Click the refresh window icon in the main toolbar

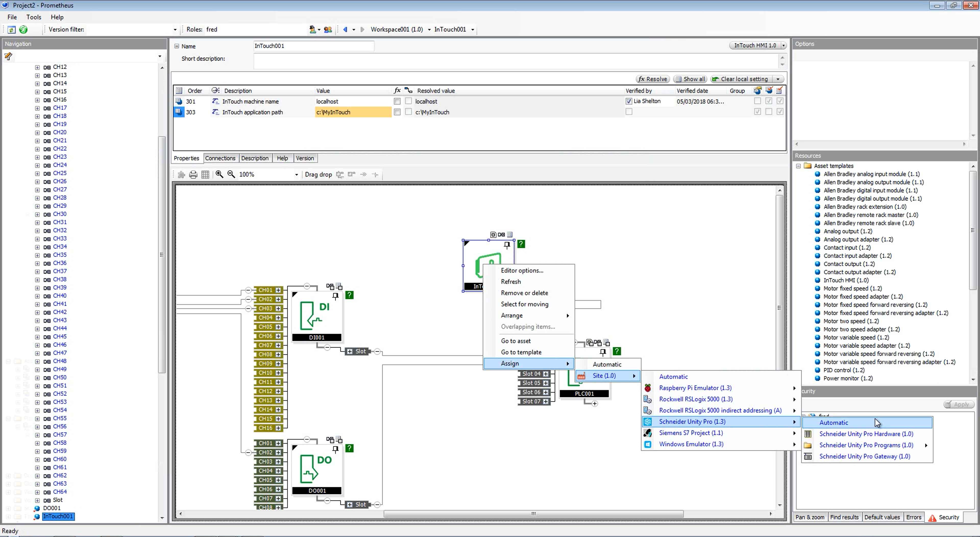pyautogui.click(x=11, y=29)
